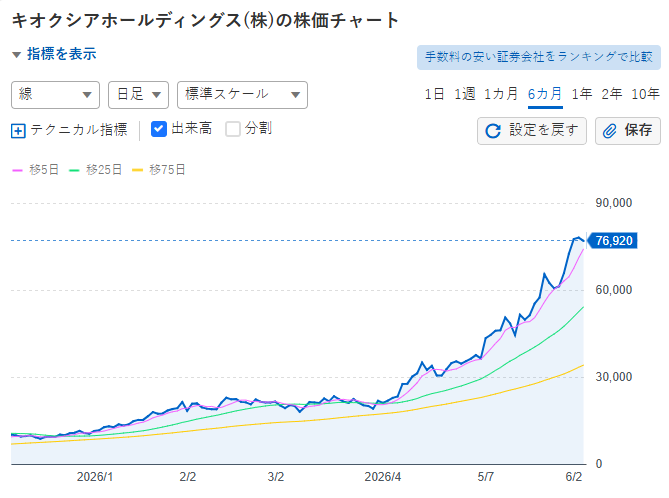Click the 2/2 date label

188,477
